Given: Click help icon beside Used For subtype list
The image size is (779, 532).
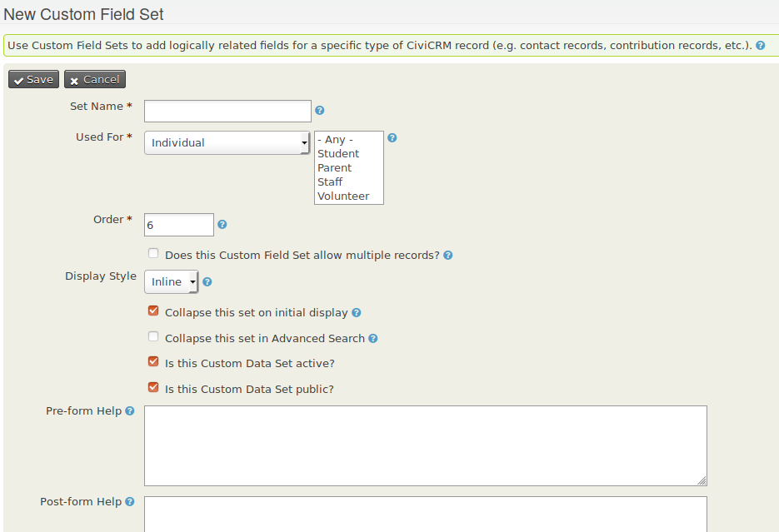Looking at the screenshot, I should tap(392, 138).
